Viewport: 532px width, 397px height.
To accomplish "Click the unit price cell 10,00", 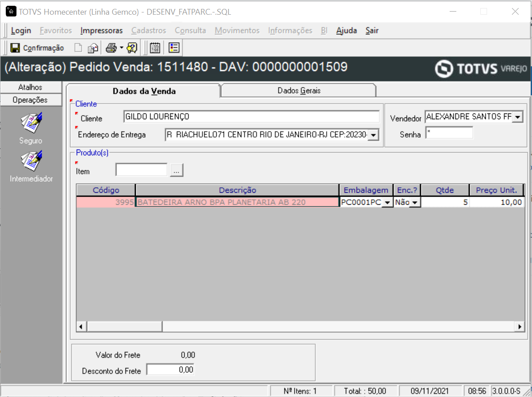I will pyautogui.click(x=496, y=202).
